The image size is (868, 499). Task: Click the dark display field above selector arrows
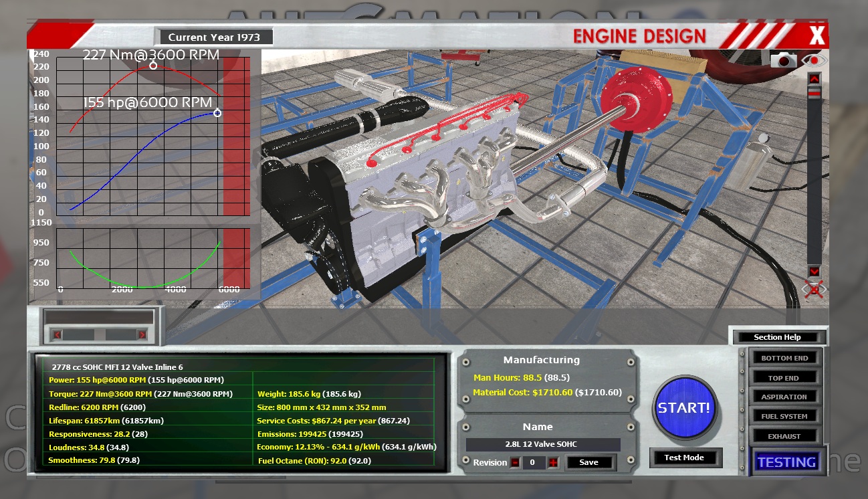[99, 317]
